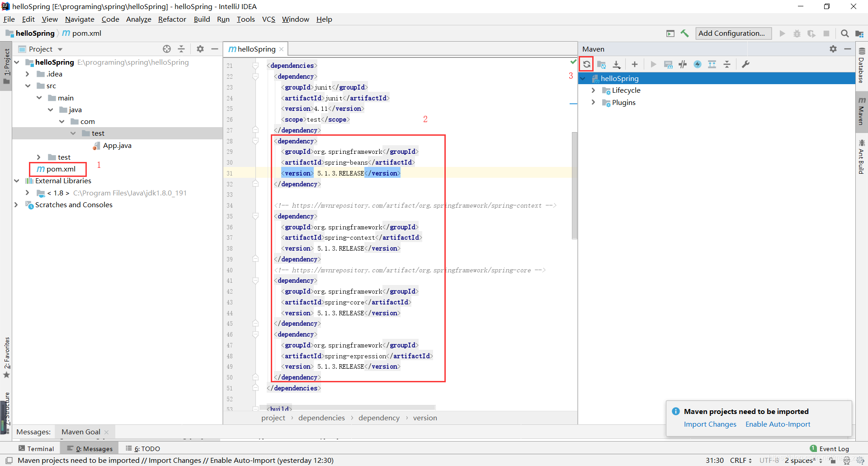868x466 pixels.
Task: Switch to 6: TODO tab
Action: tap(143, 448)
